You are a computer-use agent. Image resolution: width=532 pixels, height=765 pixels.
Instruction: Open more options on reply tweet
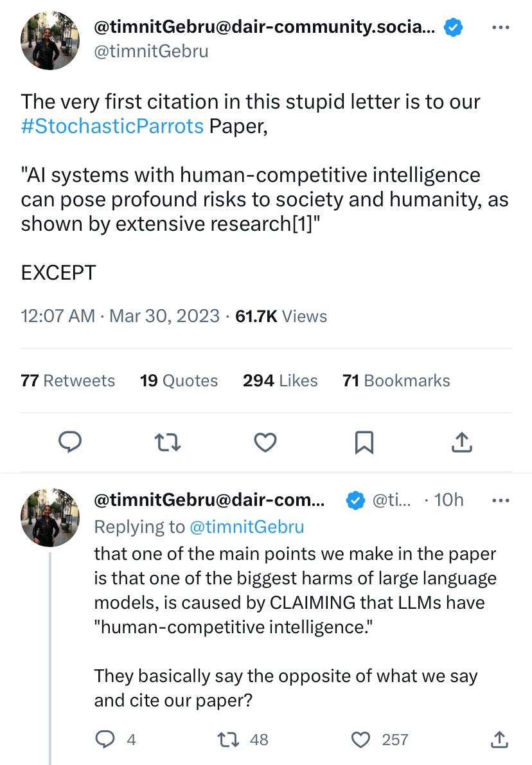pyautogui.click(x=501, y=500)
